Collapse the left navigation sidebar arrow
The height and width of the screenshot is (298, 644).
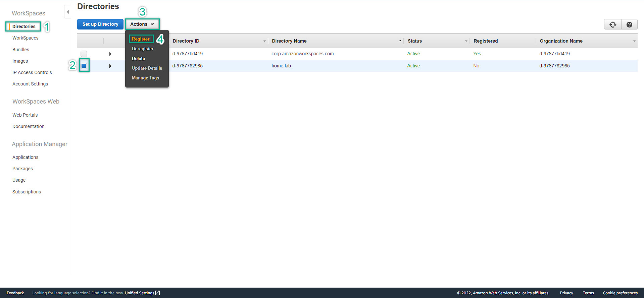68,12
